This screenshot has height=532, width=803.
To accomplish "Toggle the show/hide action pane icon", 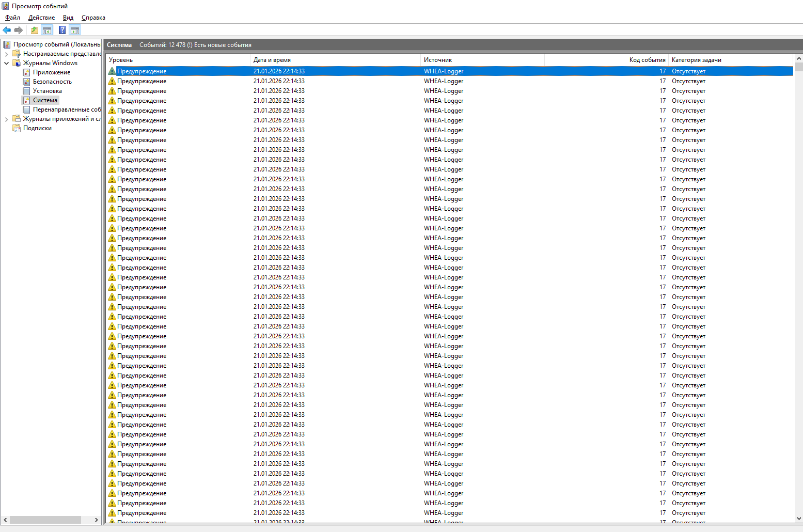I will 75,30.
